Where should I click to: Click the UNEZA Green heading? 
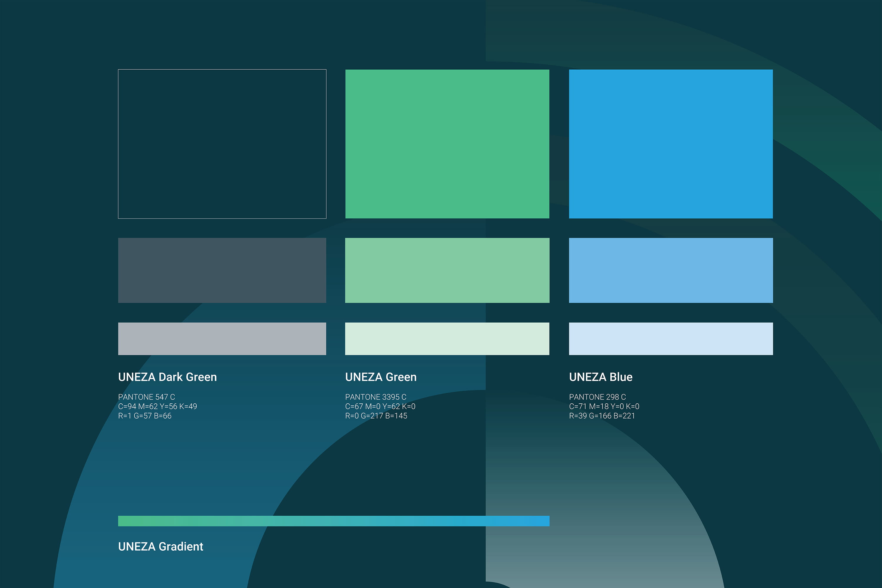click(x=381, y=377)
